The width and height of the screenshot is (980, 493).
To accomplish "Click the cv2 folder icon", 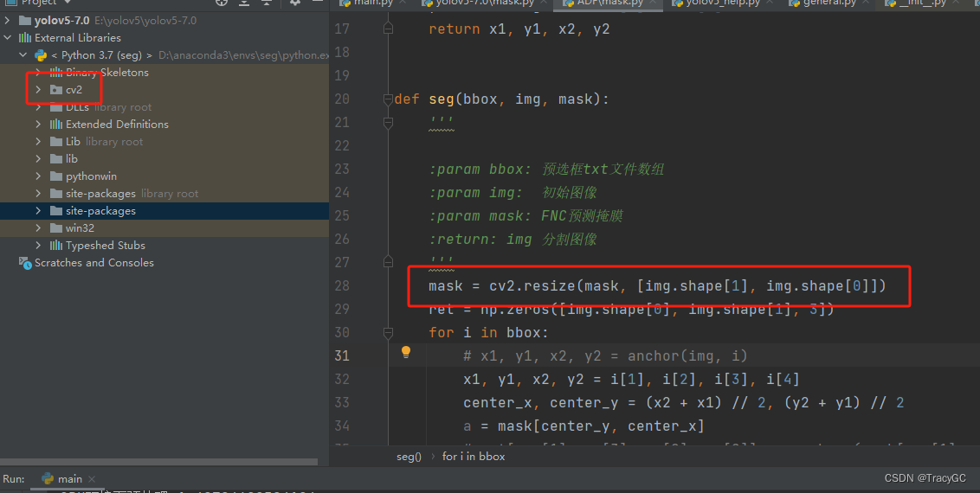I will [x=56, y=90].
